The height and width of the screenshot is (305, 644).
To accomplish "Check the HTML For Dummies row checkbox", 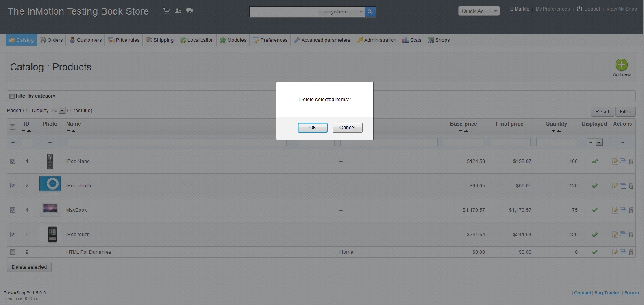I will coord(13,252).
